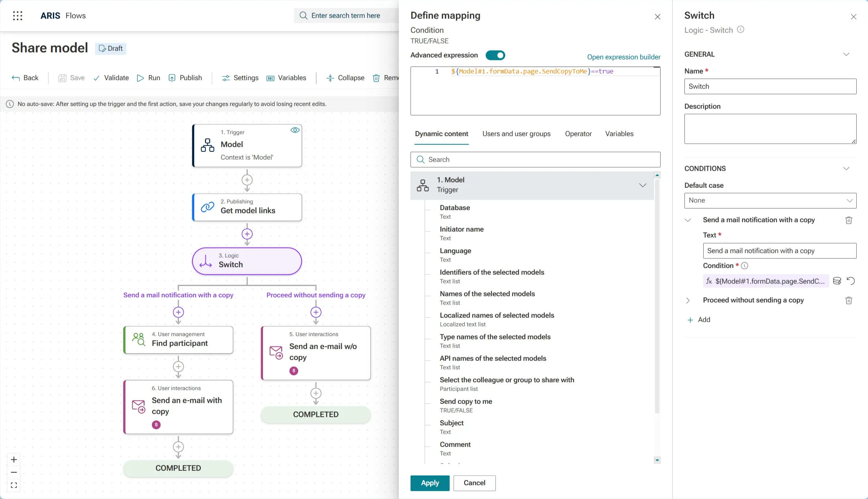Click info icon next to Logic - Switch

coord(740,30)
